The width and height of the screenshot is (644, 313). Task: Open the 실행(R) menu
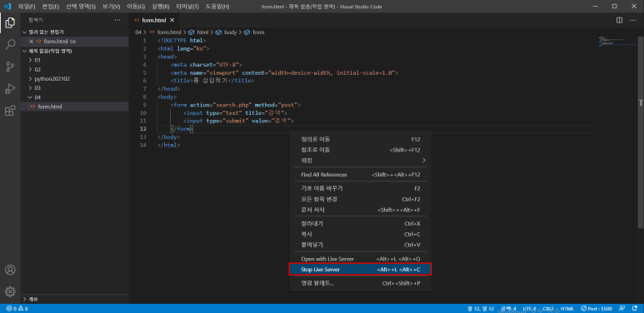coord(161,7)
